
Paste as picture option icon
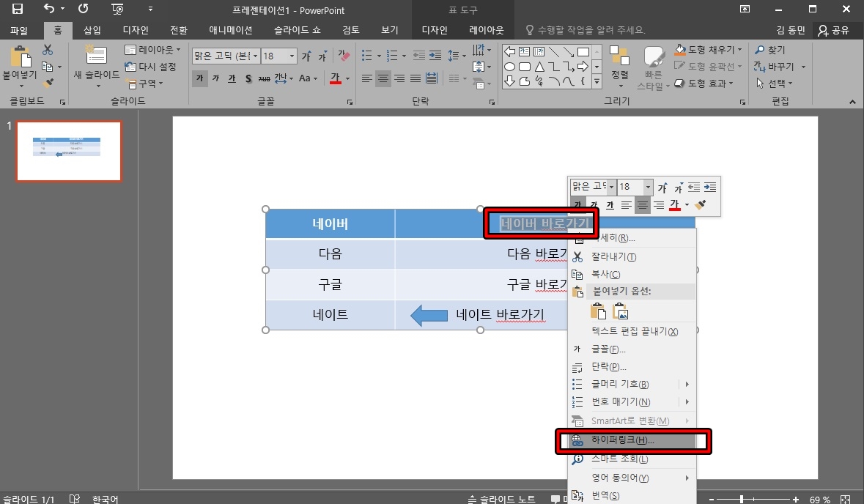click(621, 311)
